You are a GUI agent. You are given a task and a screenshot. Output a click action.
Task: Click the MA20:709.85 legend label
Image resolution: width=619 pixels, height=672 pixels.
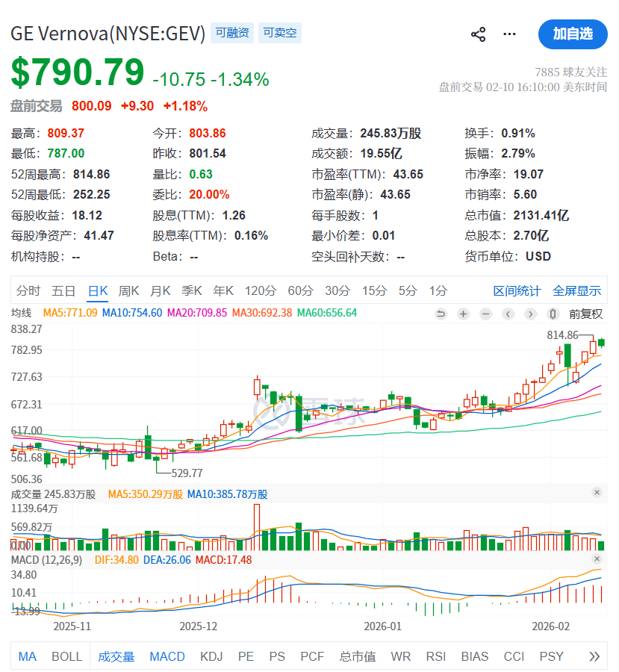point(197,313)
